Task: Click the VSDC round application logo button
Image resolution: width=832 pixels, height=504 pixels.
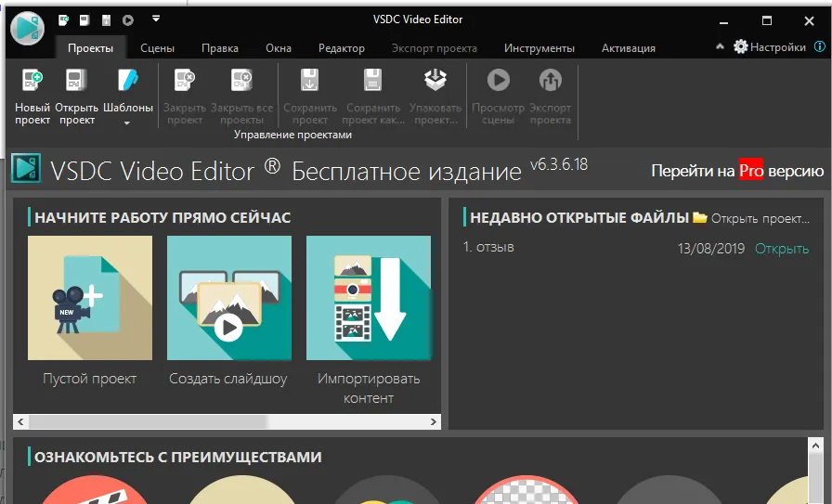Action: (27, 28)
